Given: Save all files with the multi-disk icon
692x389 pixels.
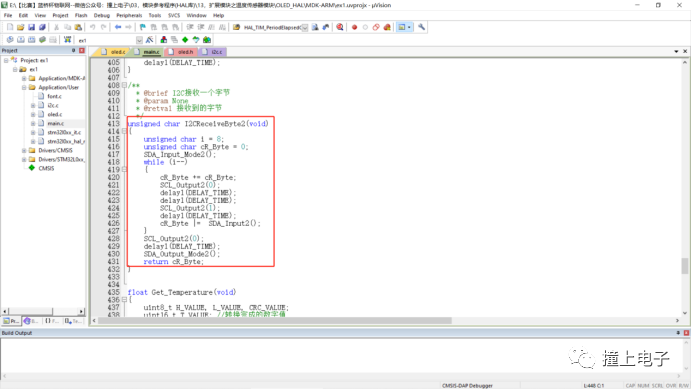Looking at the screenshot, I should (42, 27).
